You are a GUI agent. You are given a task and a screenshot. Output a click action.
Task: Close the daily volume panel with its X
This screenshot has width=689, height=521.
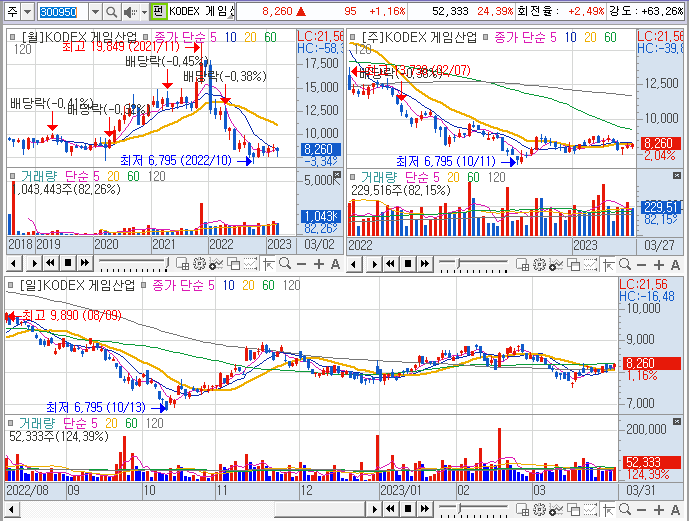(x=677, y=422)
